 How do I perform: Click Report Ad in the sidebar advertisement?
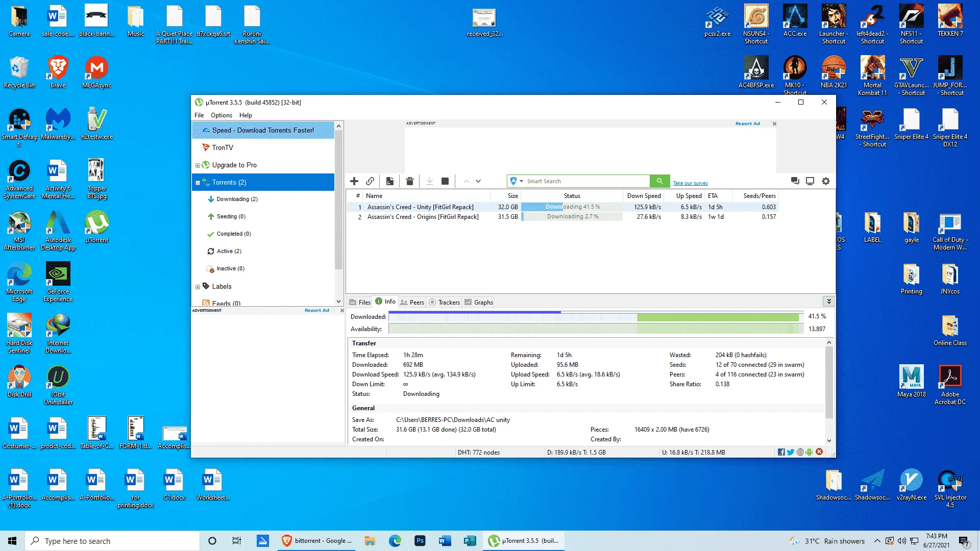(316, 310)
